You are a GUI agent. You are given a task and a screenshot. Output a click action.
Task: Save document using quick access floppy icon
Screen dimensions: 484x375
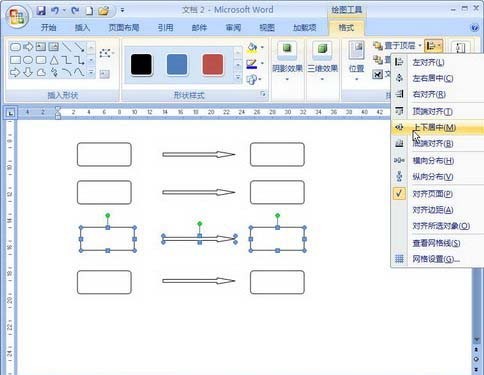(x=41, y=11)
